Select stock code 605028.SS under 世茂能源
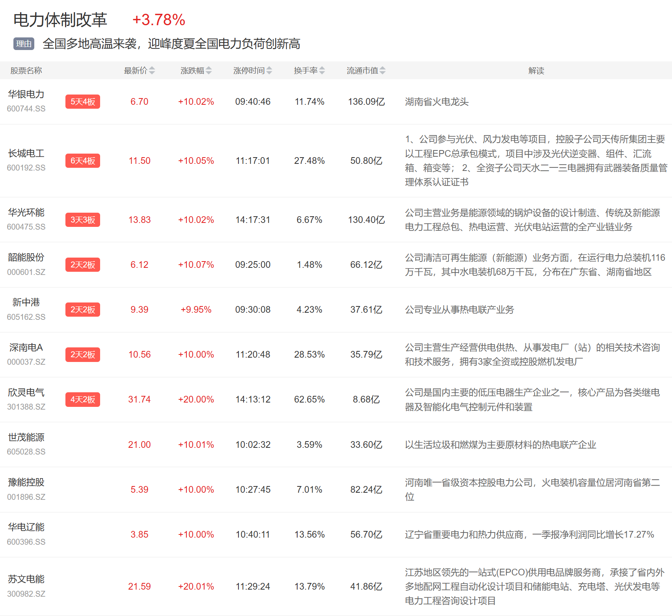The width and height of the screenshot is (672, 616). pyautogui.click(x=26, y=452)
